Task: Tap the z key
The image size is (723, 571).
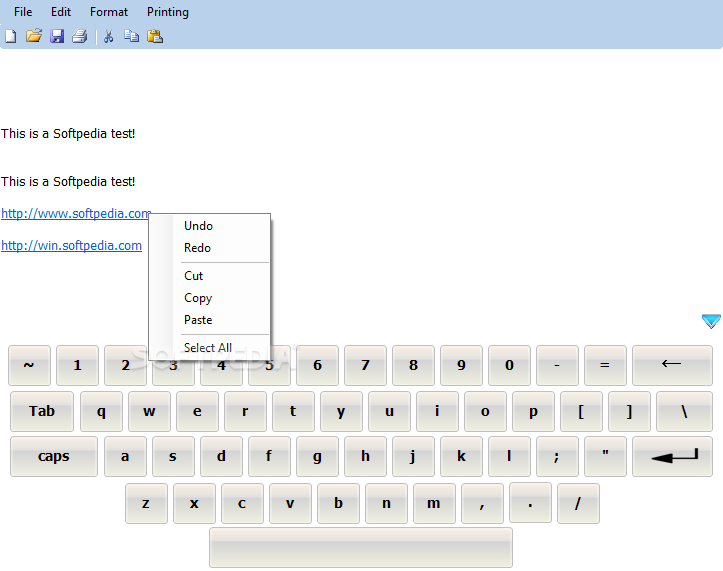Action: [x=146, y=503]
